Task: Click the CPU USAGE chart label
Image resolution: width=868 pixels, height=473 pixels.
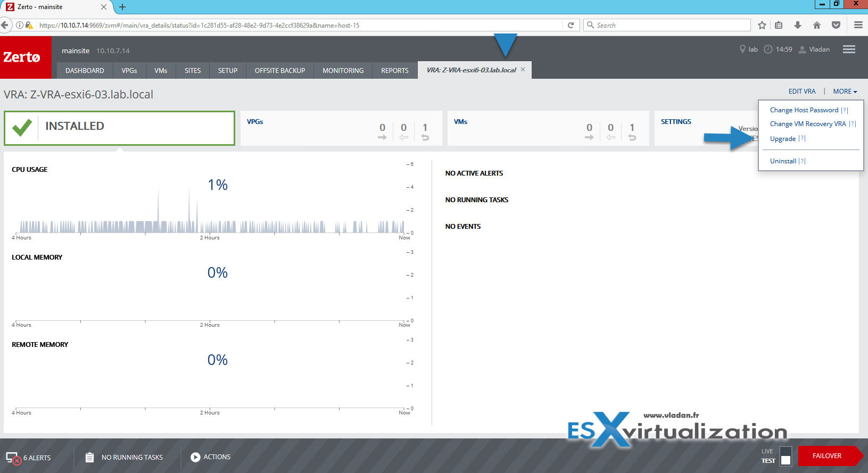Action: pyautogui.click(x=30, y=170)
